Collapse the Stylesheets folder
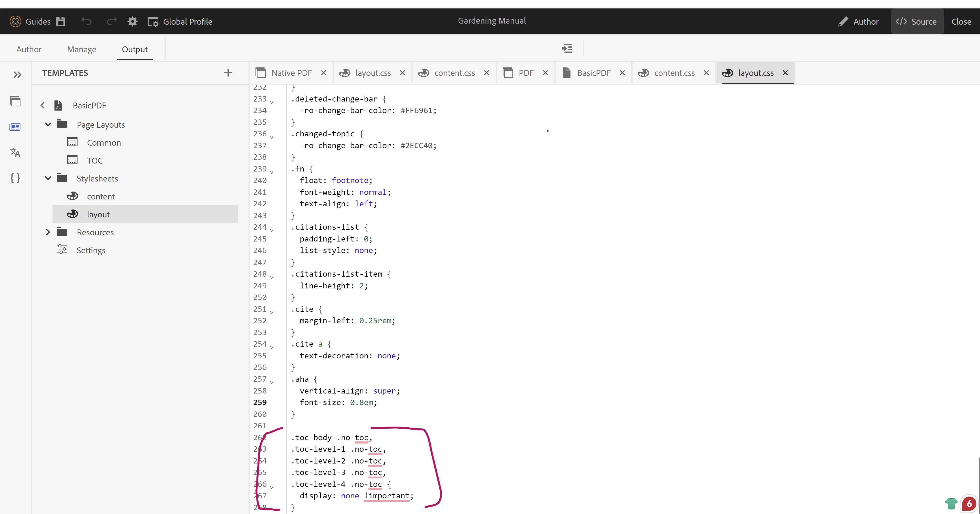 coord(48,178)
